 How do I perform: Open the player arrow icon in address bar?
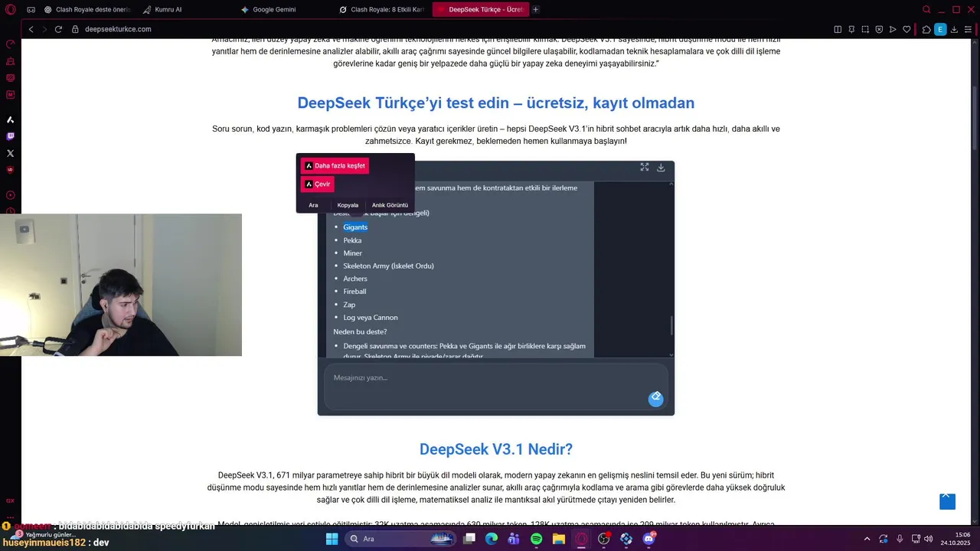(893, 29)
